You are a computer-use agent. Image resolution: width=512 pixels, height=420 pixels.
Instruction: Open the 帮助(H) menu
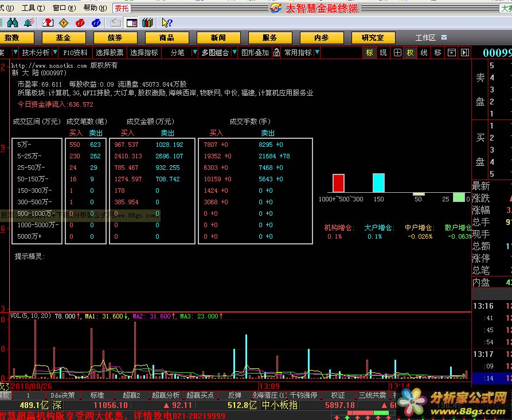[x=95, y=8]
